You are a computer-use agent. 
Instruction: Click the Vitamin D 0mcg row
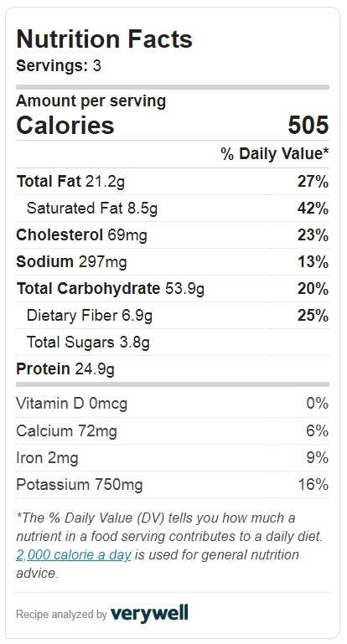pyautogui.click(x=173, y=404)
